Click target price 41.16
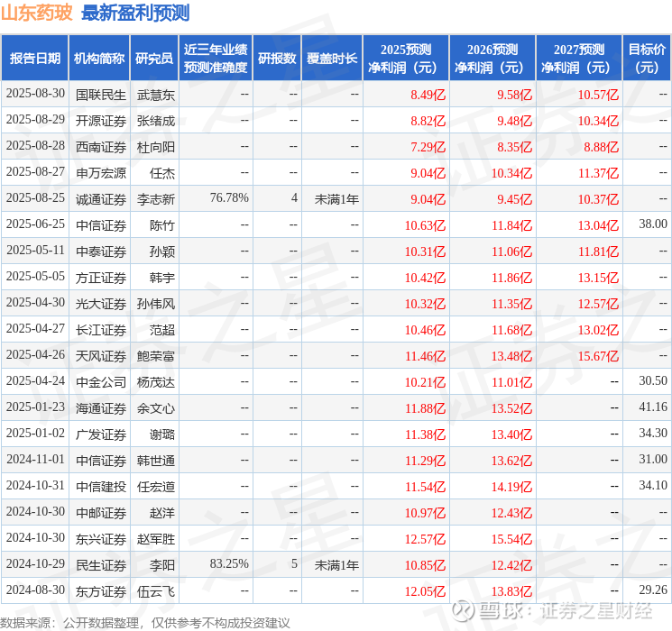Image resolution: width=672 pixels, height=631 pixels. pyautogui.click(x=653, y=407)
